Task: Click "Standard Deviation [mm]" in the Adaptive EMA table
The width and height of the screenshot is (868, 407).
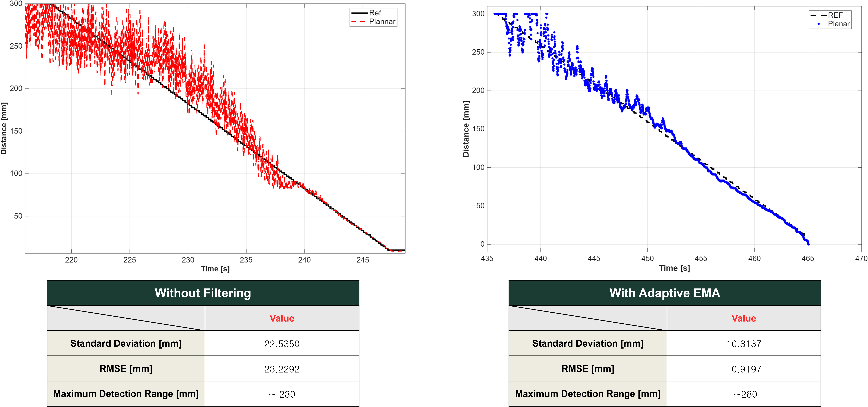Action: (x=588, y=343)
